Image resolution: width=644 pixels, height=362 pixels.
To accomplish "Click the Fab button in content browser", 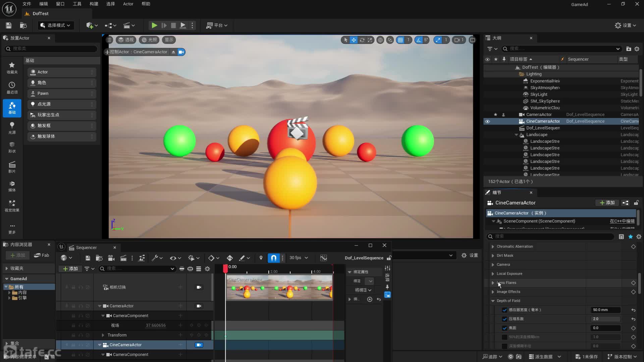I will click(x=42, y=255).
